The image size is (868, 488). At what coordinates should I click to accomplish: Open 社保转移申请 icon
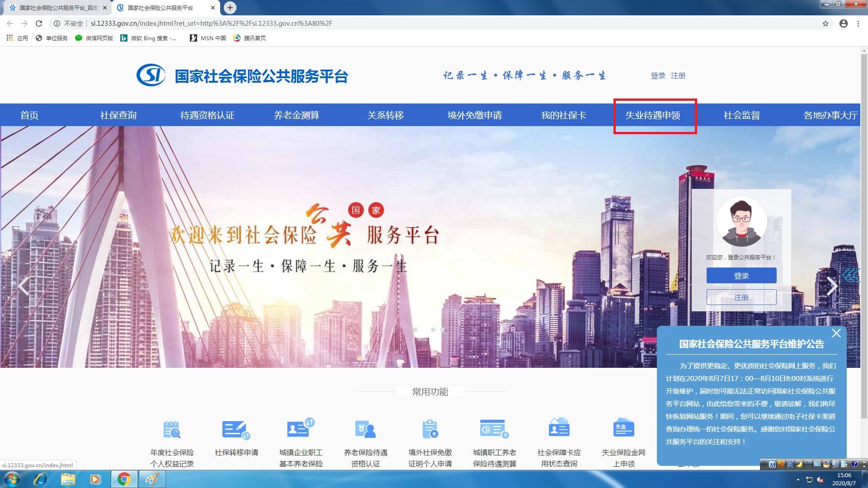[236, 430]
